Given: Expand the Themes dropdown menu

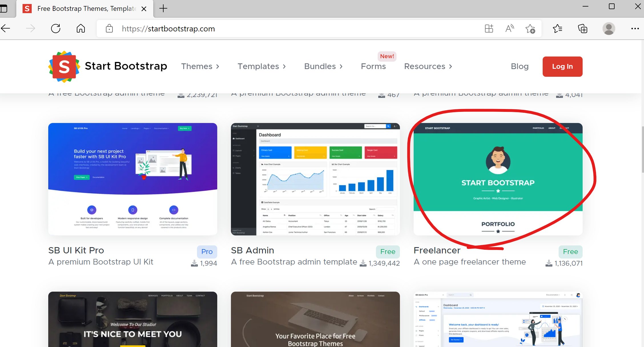Looking at the screenshot, I should click(200, 66).
